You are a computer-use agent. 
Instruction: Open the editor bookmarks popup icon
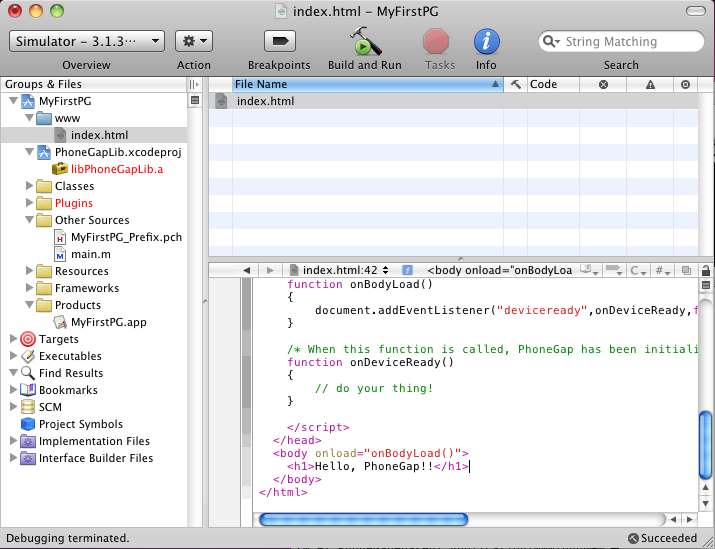[589, 270]
